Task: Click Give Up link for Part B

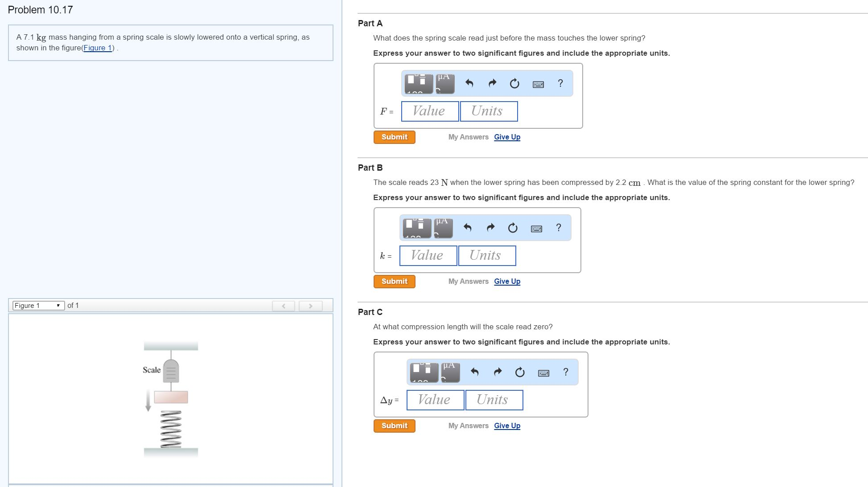Action: (507, 282)
